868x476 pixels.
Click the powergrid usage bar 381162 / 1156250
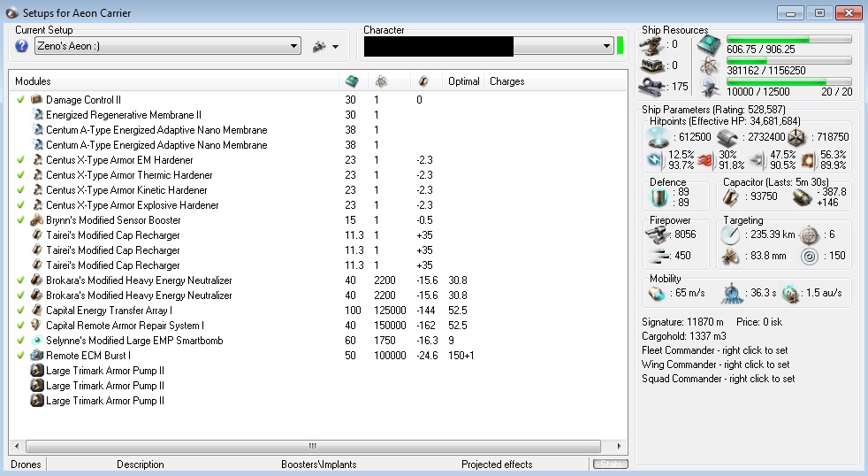point(788,61)
